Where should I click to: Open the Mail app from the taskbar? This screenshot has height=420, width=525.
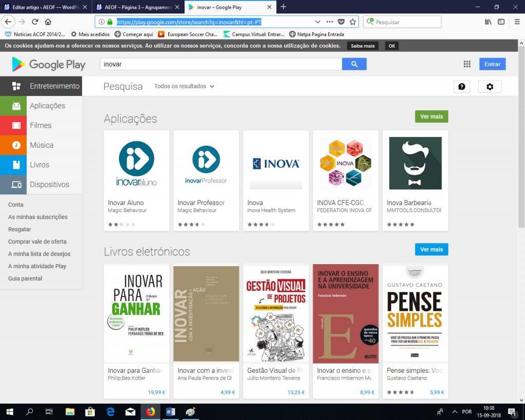pos(130,412)
